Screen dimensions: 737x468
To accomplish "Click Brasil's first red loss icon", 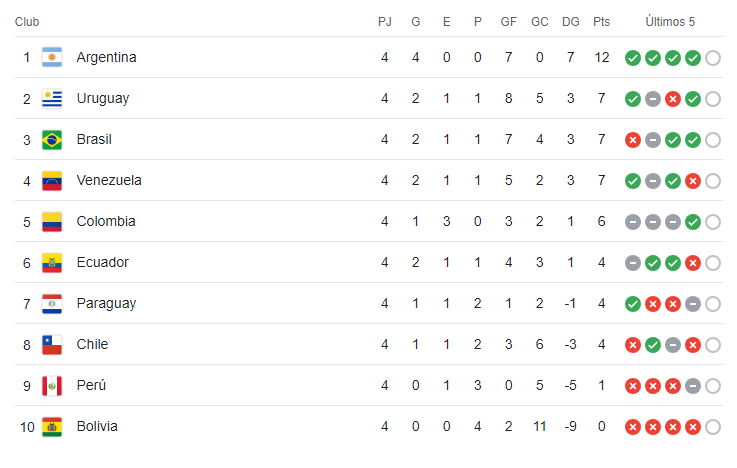I will point(633,140).
